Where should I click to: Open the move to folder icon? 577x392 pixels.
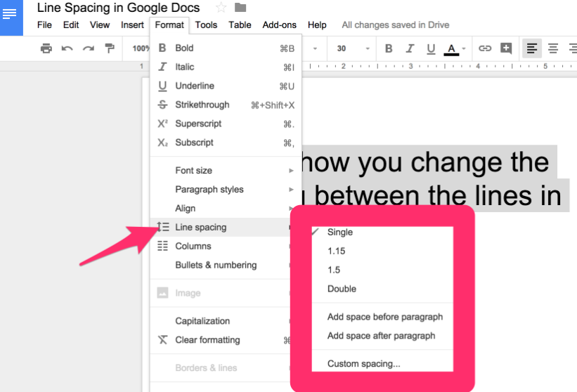(240, 8)
